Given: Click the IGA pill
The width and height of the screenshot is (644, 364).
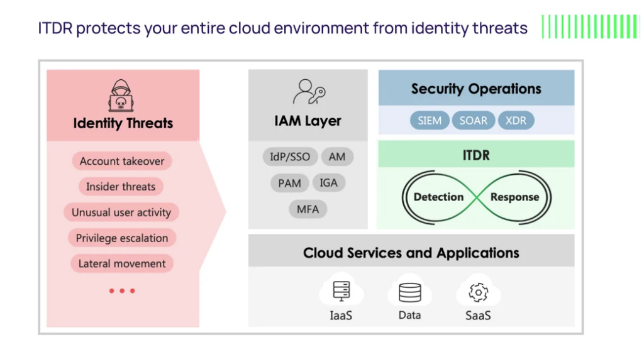Looking at the screenshot, I should tap(328, 182).
